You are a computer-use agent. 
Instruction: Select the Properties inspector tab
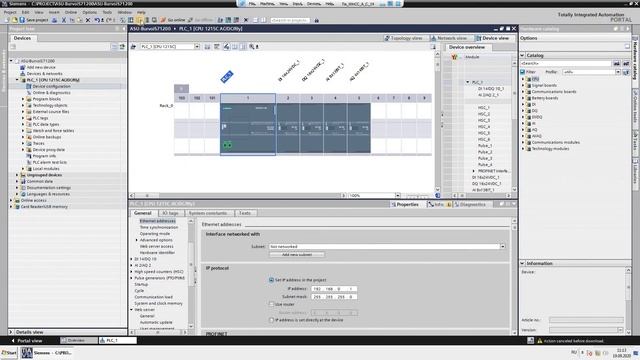click(405, 204)
